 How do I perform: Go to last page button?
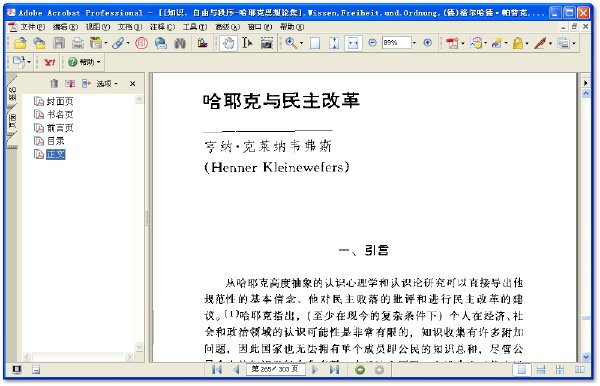334,370
